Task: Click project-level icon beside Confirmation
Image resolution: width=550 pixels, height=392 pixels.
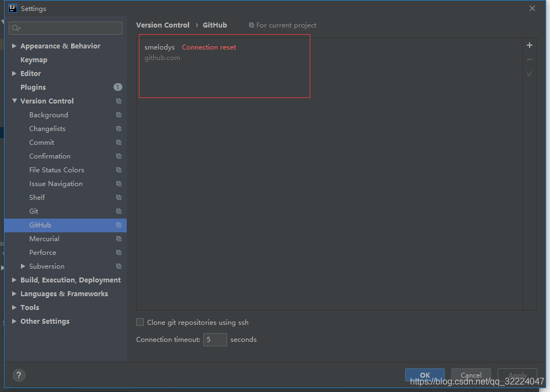Action: tap(118, 156)
